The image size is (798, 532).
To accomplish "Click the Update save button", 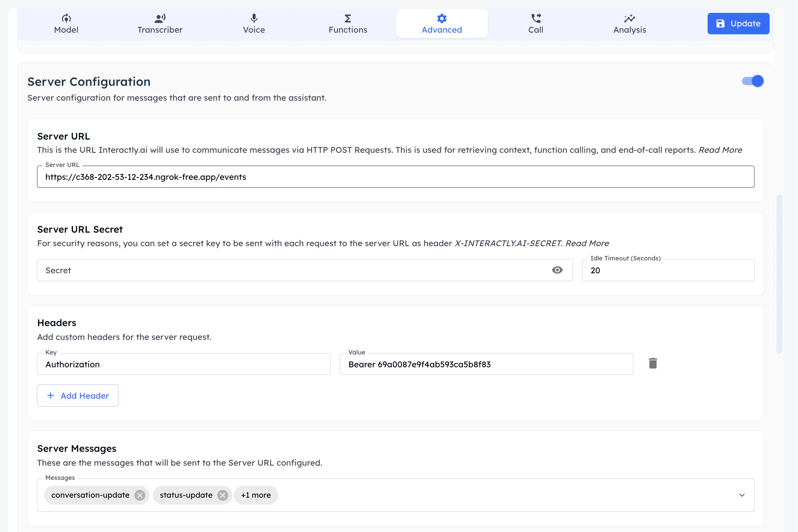I will [x=738, y=23].
